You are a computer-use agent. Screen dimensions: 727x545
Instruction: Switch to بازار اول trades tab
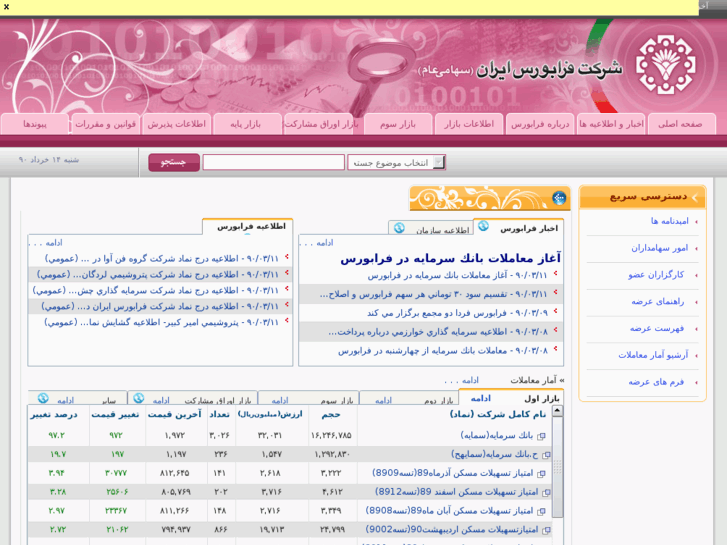(542, 398)
